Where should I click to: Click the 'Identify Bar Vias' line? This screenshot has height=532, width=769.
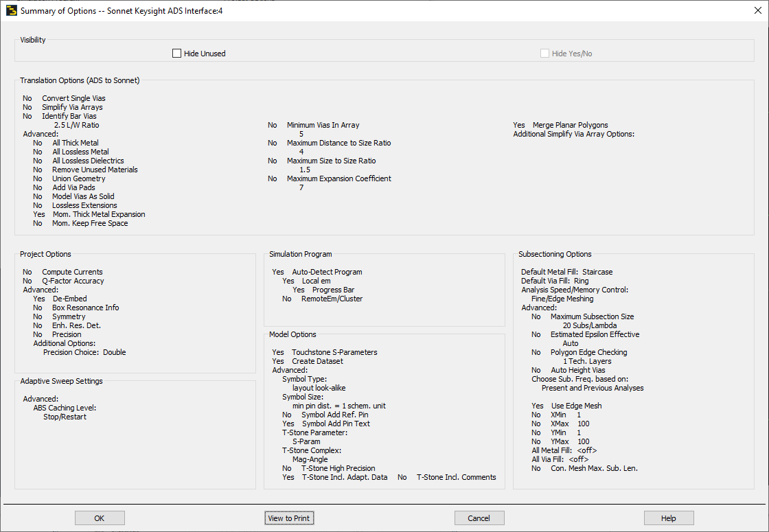click(69, 116)
